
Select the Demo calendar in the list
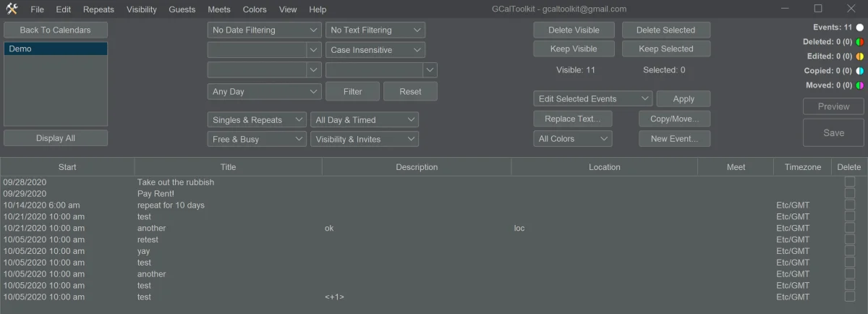[56, 49]
